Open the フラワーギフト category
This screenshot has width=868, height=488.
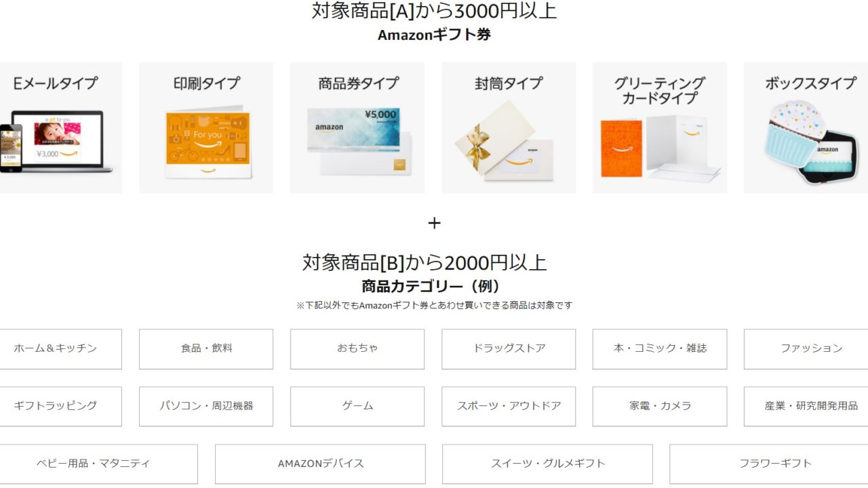768,464
